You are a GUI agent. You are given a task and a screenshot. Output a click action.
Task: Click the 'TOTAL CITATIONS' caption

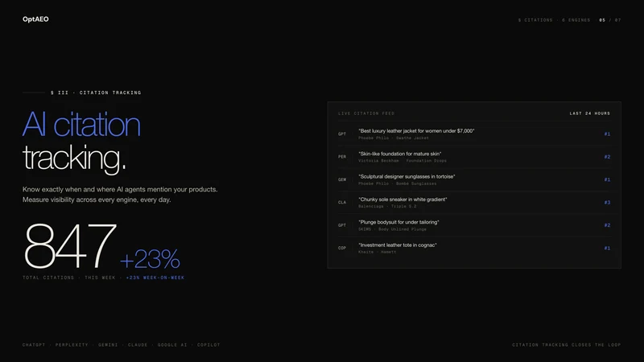(x=48, y=278)
